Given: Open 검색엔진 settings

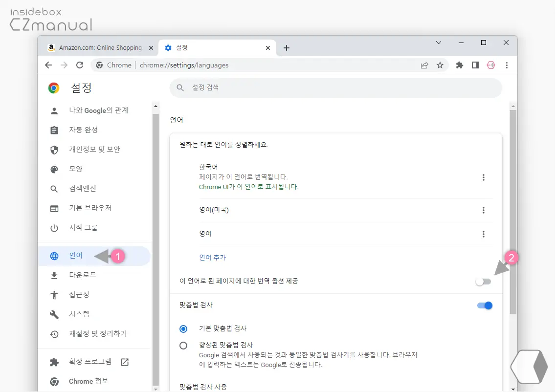Looking at the screenshot, I should click(94, 189).
